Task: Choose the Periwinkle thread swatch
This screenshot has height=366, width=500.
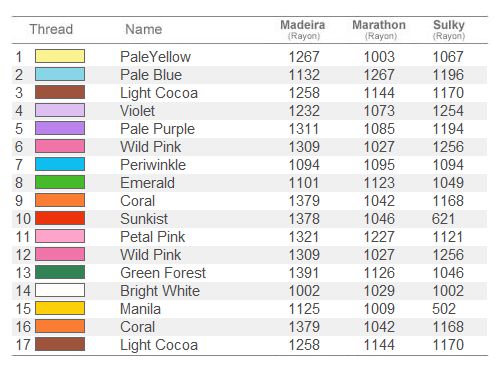Action: [x=60, y=164]
